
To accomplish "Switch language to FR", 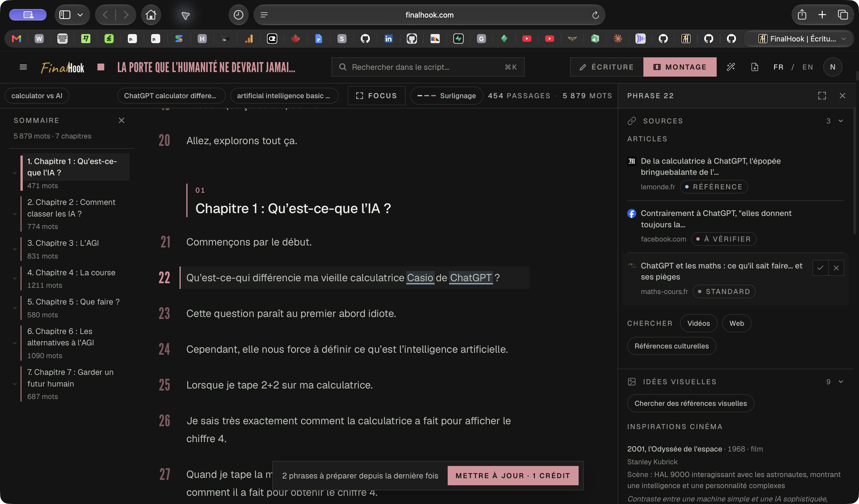I will 778,67.
